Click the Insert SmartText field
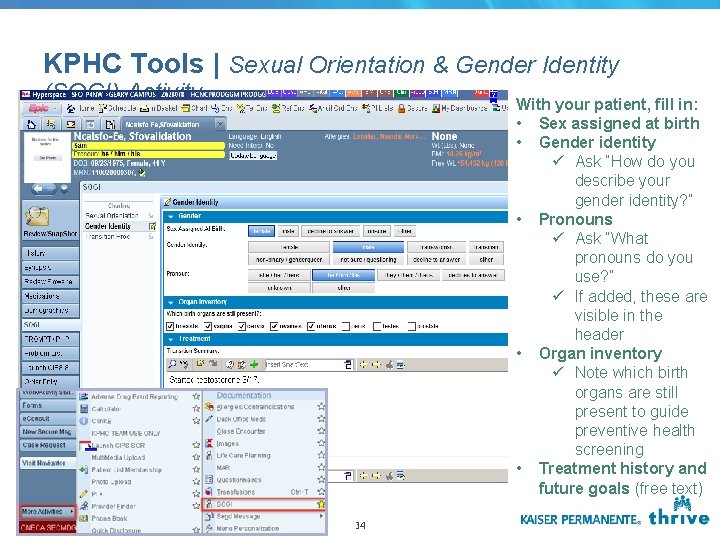The height and width of the screenshot is (540, 720). coord(304,365)
